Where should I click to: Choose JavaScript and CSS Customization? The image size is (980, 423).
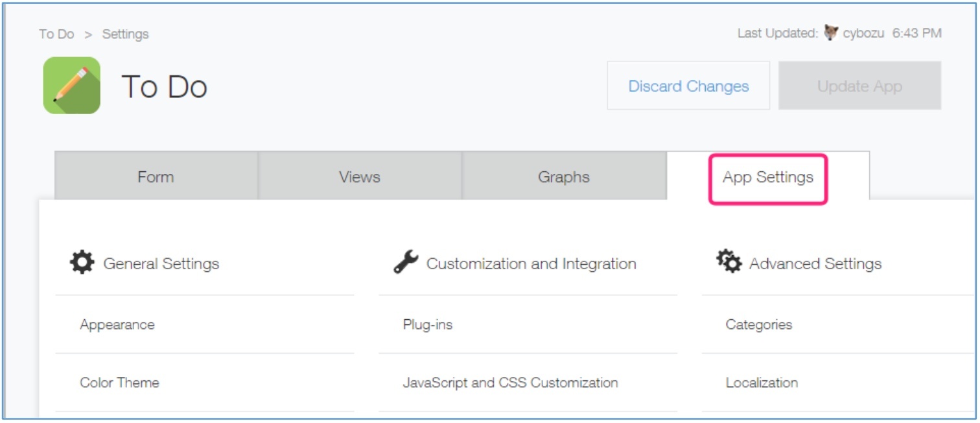point(510,383)
